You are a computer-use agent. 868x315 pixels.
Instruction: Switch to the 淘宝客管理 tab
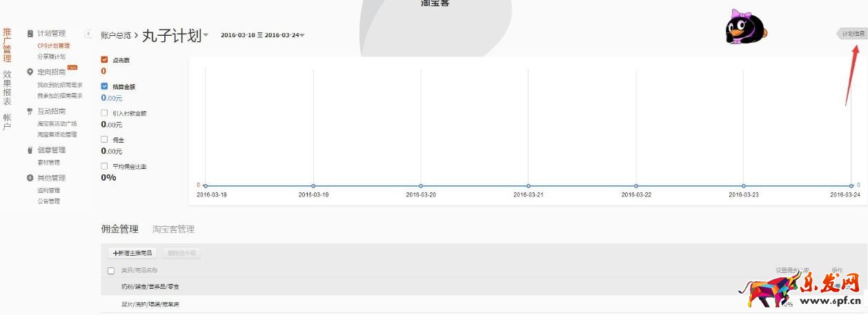173,229
